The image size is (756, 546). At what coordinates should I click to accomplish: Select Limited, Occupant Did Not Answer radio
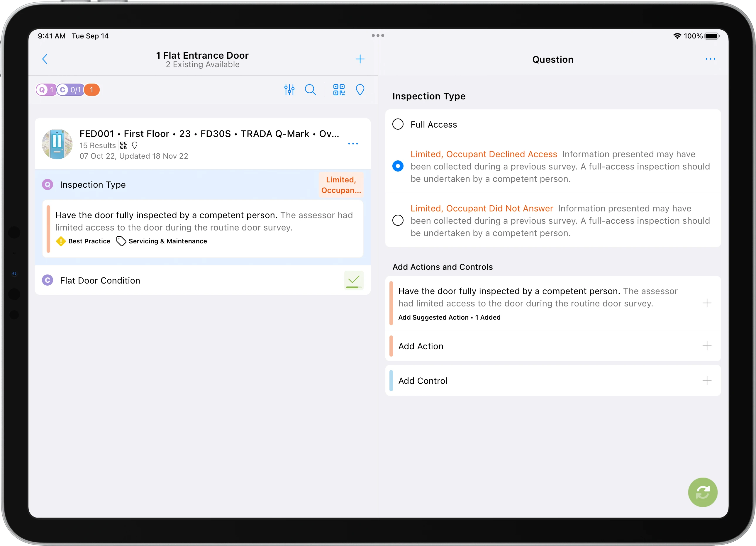tap(398, 220)
